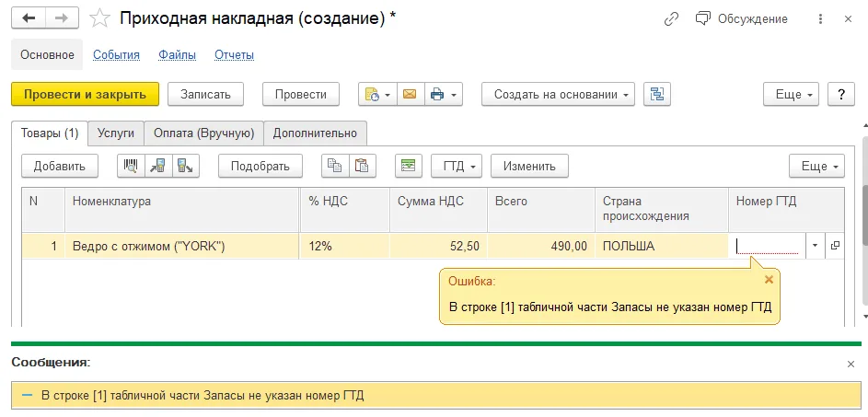Viewport: 868px width, 417px height.
Task: Dismiss the Ошибка tooltip with orange X
Action: tap(769, 280)
